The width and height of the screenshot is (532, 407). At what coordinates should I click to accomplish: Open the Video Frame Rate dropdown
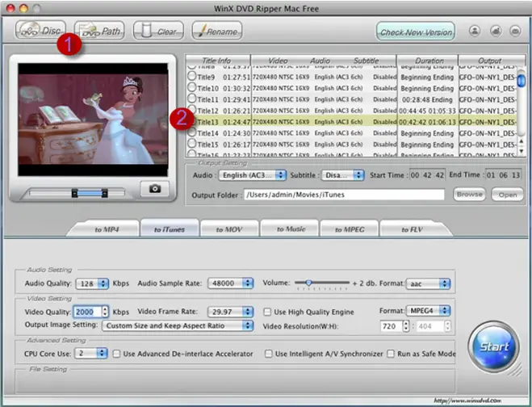point(230,312)
